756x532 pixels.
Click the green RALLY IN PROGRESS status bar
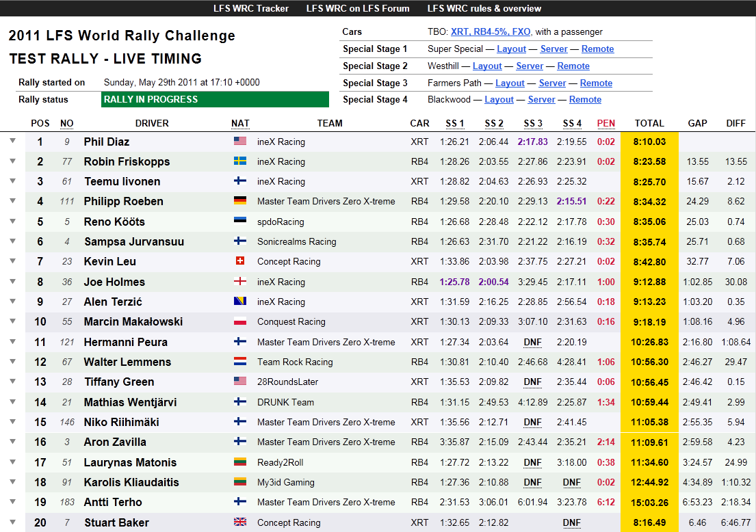click(x=215, y=100)
